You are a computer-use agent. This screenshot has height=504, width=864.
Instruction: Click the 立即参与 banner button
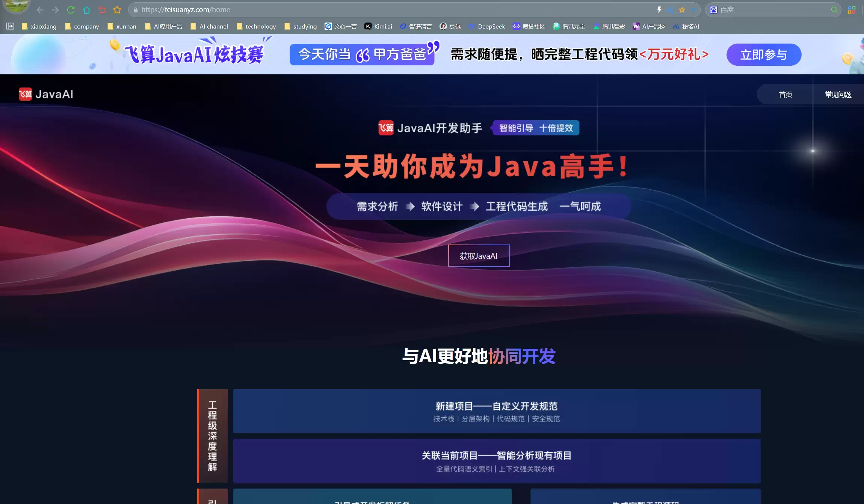(764, 54)
